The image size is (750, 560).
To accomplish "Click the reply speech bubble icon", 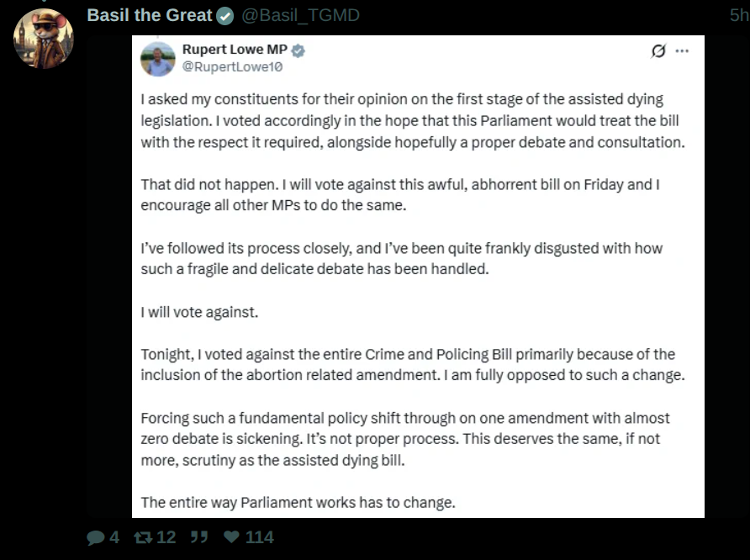I will point(96,537).
